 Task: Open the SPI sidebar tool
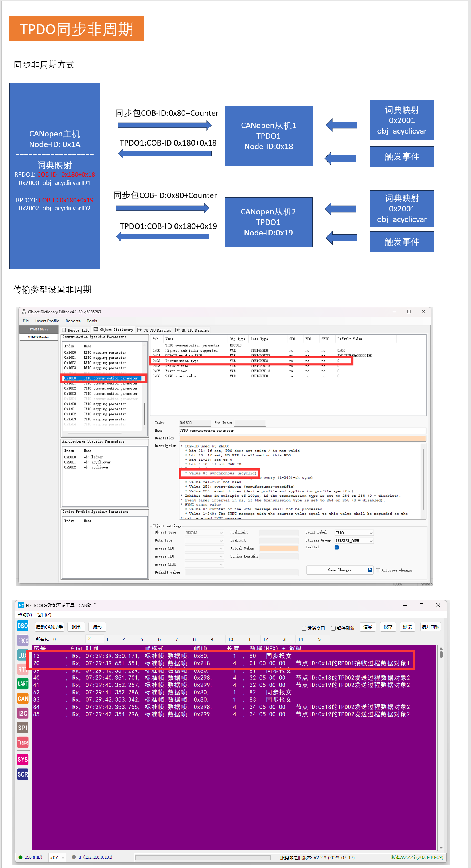tap(23, 728)
